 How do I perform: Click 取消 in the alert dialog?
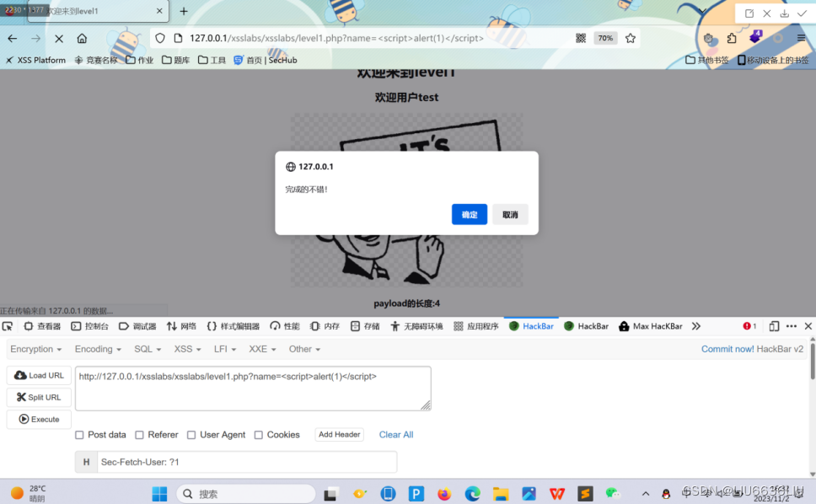click(510, 214)
